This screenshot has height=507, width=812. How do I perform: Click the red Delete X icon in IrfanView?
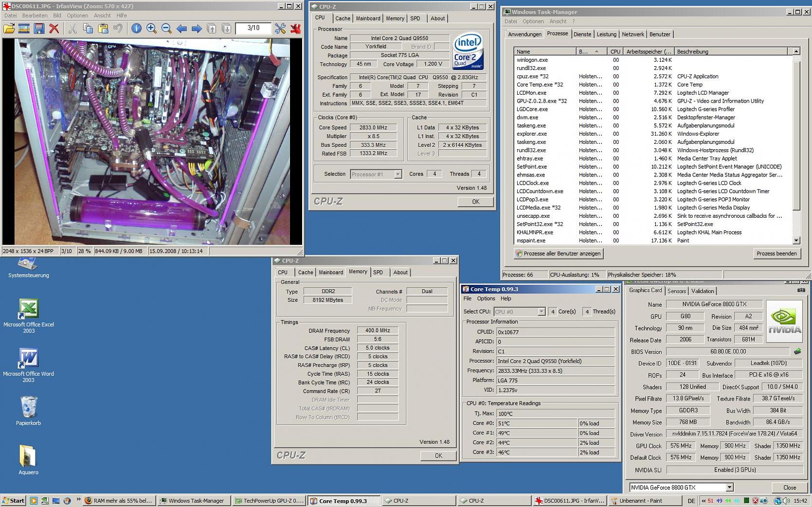[54, 29]
